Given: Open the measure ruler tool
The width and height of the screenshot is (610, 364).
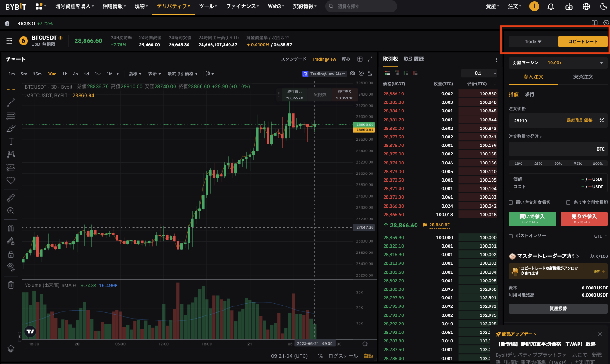Looking at the screenshot, I should [11, 197].
